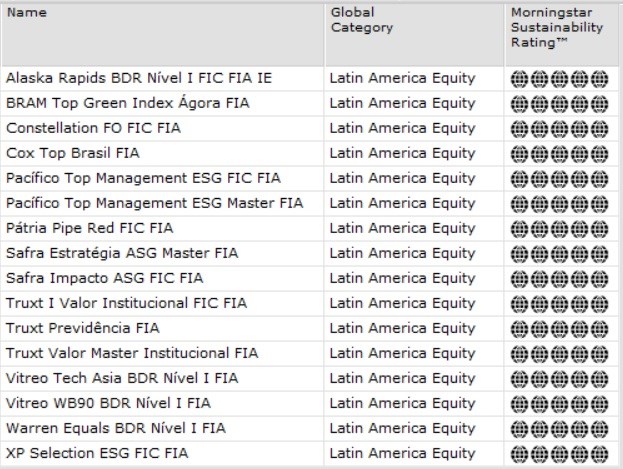The height and width of the screenshot is (469, 623).
Task: Click globes for XP Selection ESG FIC
Action: click(x=559, y=453)
